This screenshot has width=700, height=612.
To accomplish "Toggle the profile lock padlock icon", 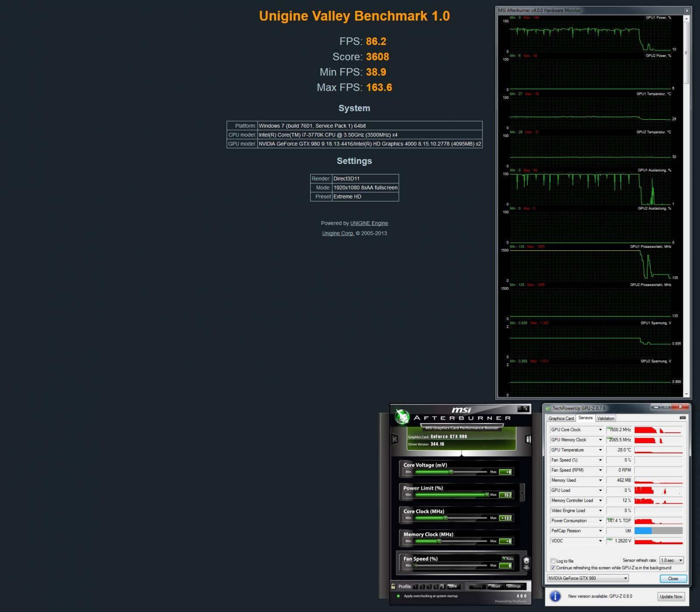I will coord(393,586).
